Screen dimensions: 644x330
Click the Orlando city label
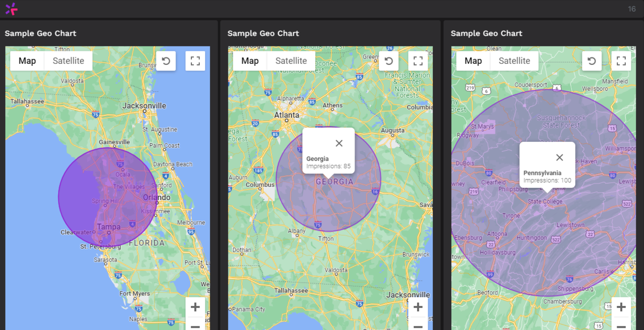point(156,197)
